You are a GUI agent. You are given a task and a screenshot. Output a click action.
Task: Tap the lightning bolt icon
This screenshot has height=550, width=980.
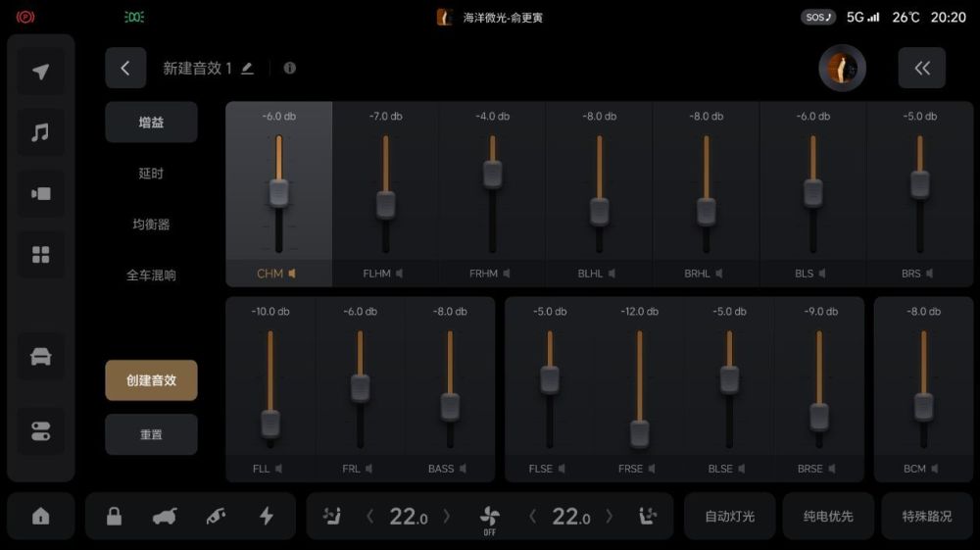click(267, 517)
